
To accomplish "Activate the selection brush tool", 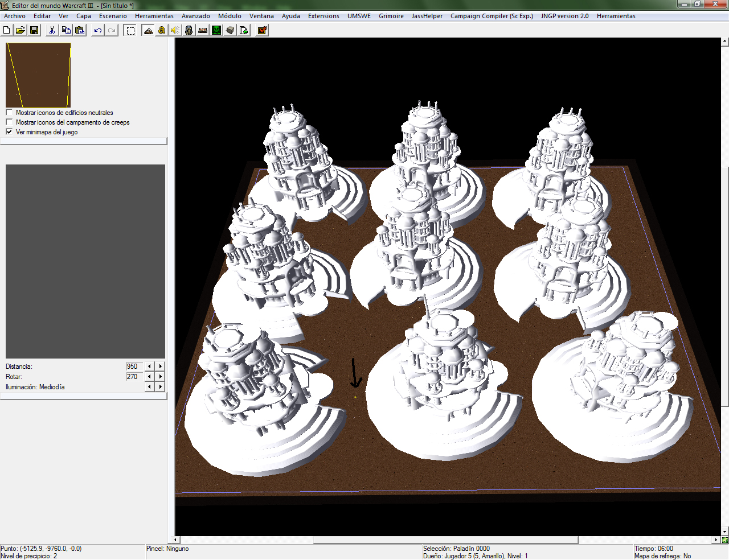I will tap(130, 30).
